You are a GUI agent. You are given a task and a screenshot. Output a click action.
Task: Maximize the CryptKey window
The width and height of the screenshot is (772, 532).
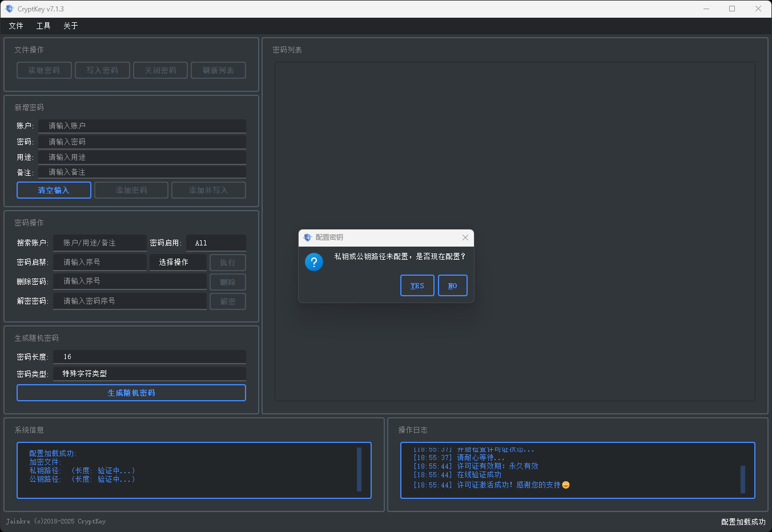[x=732, y=9]
